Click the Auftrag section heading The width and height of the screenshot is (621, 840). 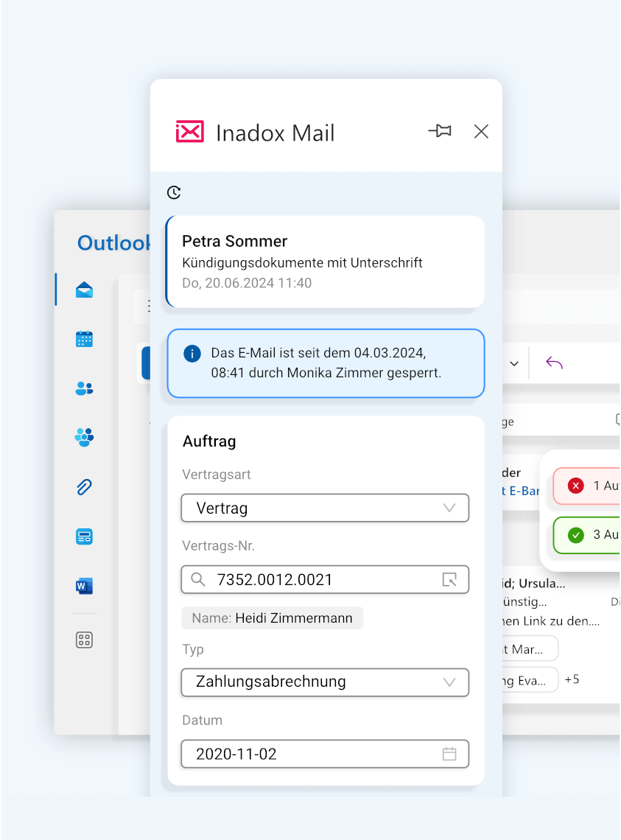(x=209, y=441)
